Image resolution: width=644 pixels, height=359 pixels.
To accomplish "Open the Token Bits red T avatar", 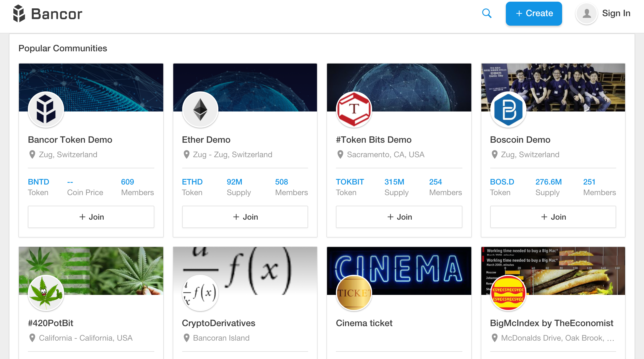I will pyautogui.click(x=354, y=110).
